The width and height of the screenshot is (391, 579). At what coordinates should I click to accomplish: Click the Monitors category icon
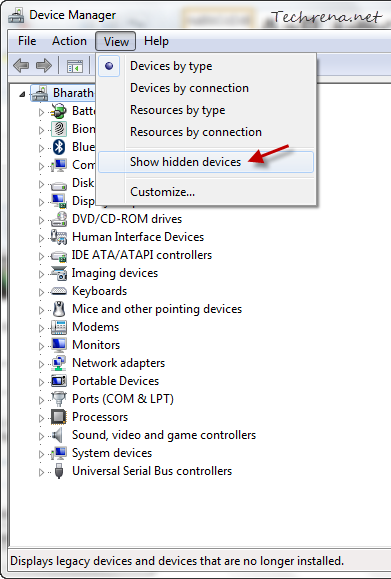(59, 345)
